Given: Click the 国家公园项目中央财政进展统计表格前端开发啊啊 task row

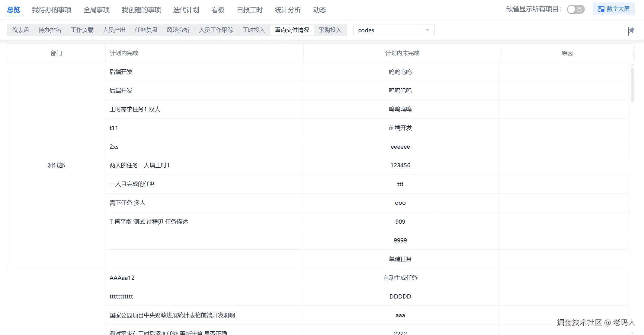Looking at the screenshot, I should [172, 315].
